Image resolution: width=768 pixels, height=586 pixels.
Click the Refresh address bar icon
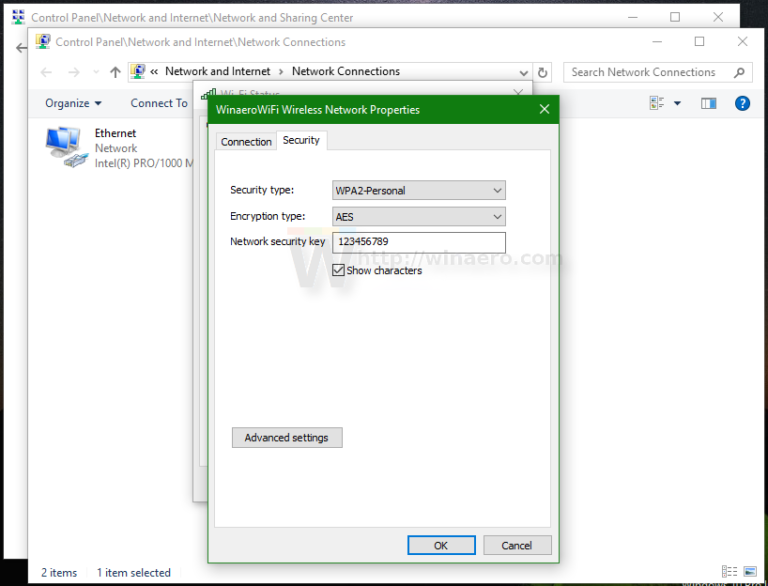(543, 72)
